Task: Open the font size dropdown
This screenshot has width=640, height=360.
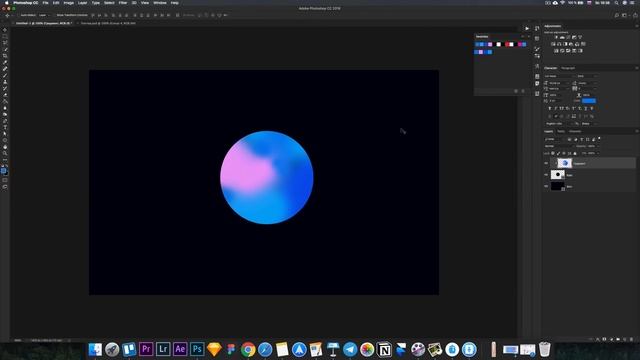Action: coord(559,83)
